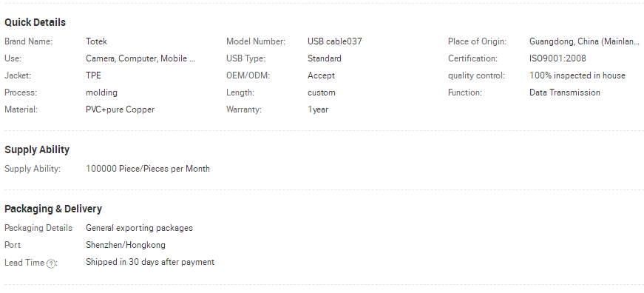Select the Packaging & Delivery heading

click(x=53, y=209)
